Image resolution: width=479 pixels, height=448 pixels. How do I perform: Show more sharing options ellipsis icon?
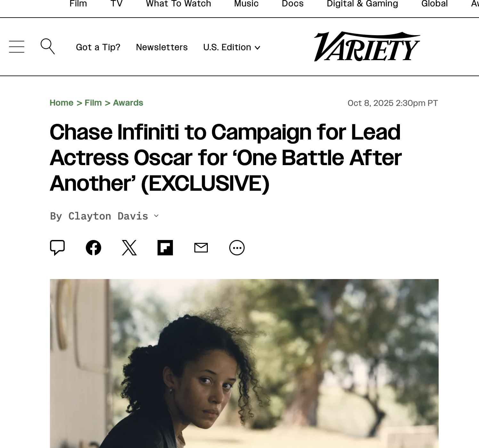point(237,248)
